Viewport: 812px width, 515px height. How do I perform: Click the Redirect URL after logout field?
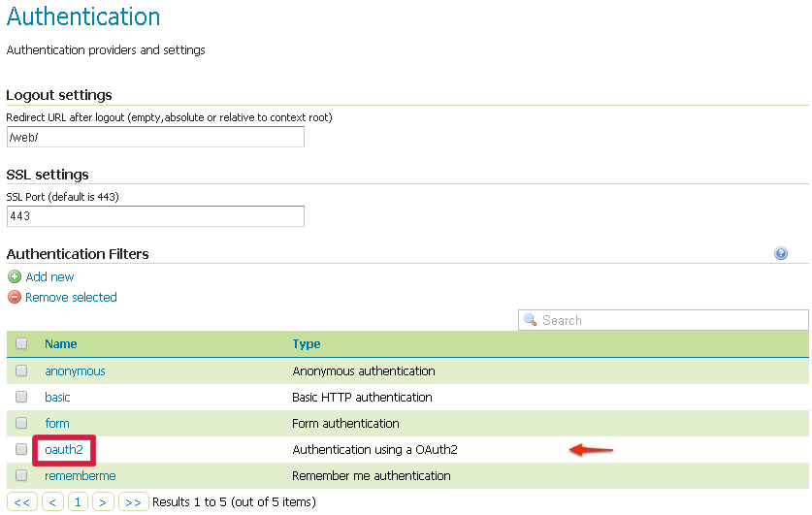[155, 137]
